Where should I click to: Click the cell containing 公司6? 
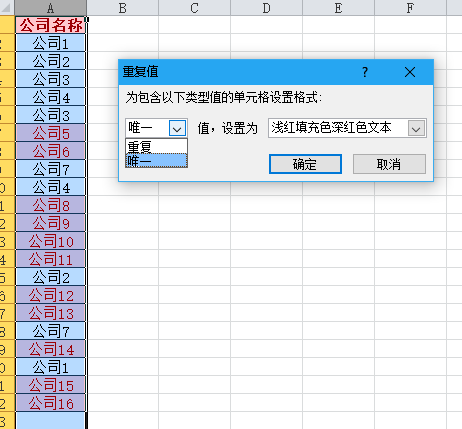click(x=51, y=151)
